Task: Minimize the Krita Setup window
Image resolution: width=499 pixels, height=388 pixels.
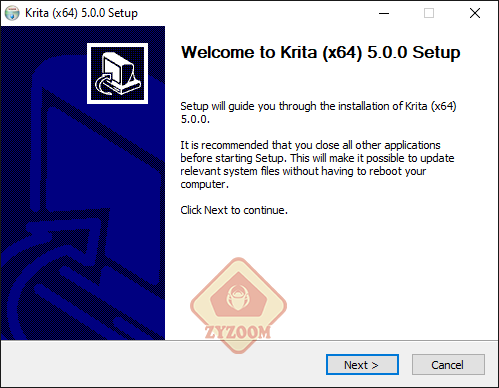Action: click(x=384, y=13)
